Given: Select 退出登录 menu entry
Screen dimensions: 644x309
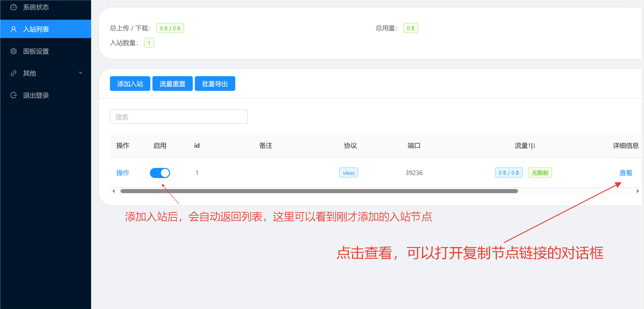Looking at the screenshot, I should 36,95.
